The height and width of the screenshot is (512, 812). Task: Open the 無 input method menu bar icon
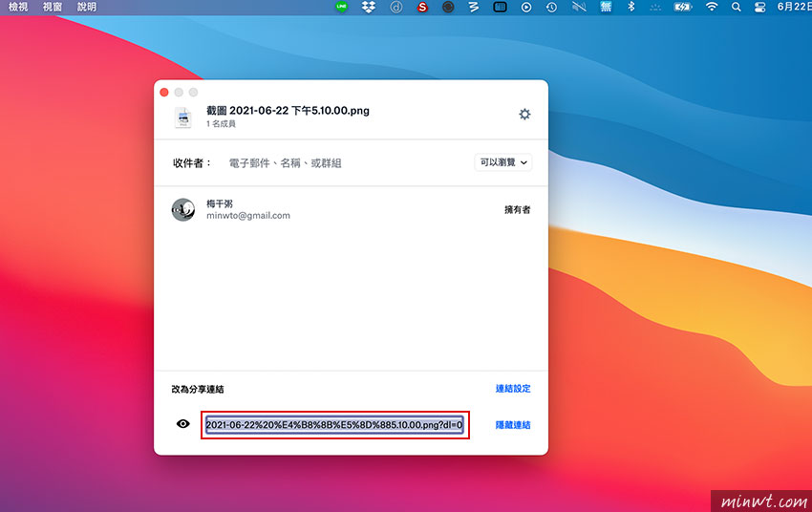[x=606, y=7]
